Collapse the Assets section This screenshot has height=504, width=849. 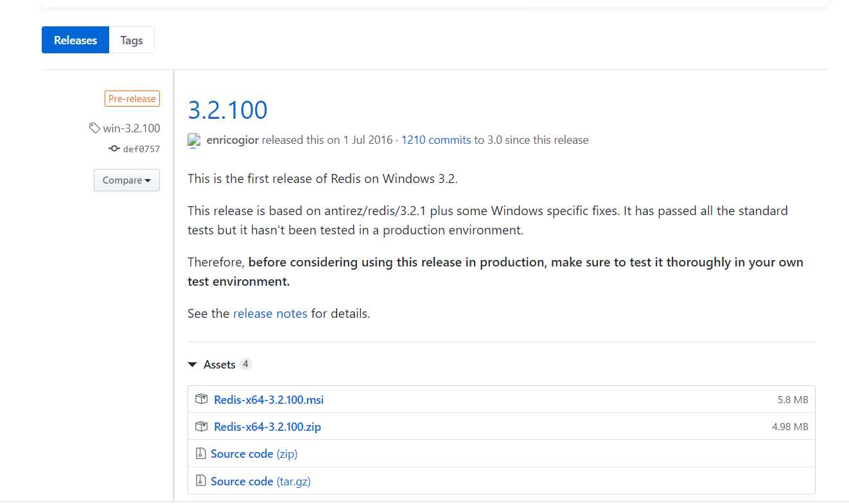coord(212,364)
